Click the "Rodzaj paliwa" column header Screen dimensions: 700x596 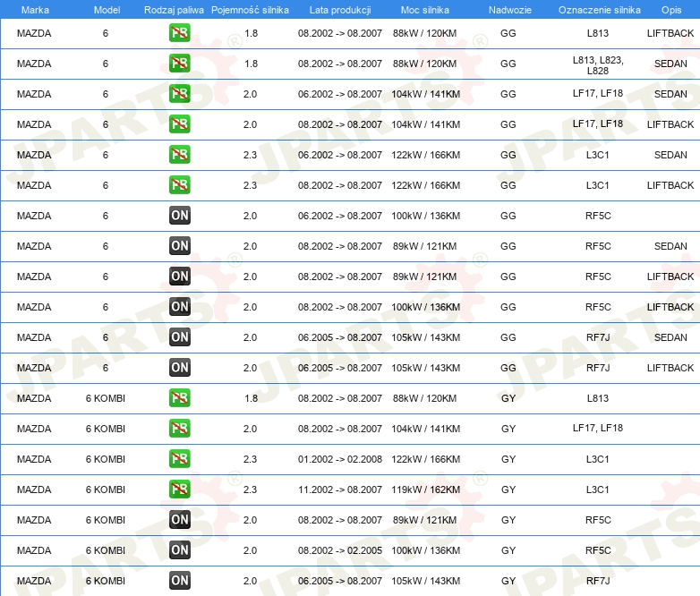click(174, 10)
